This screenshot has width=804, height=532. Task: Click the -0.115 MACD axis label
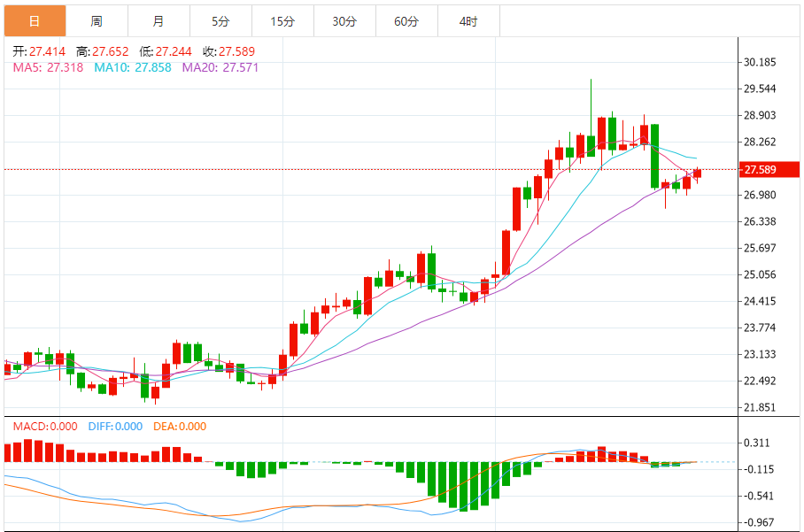click(758, 469)
